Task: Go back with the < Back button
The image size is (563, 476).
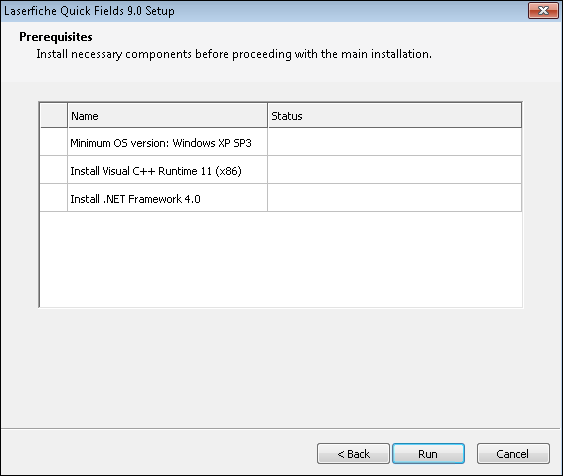Action: pyautogui.click(x=353, y=453)
